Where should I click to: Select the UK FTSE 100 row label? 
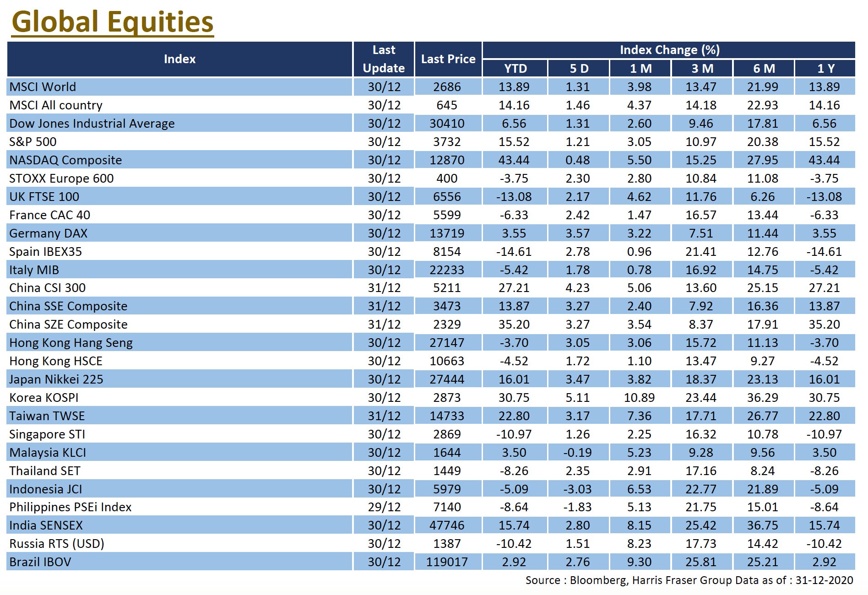point(44,197)
